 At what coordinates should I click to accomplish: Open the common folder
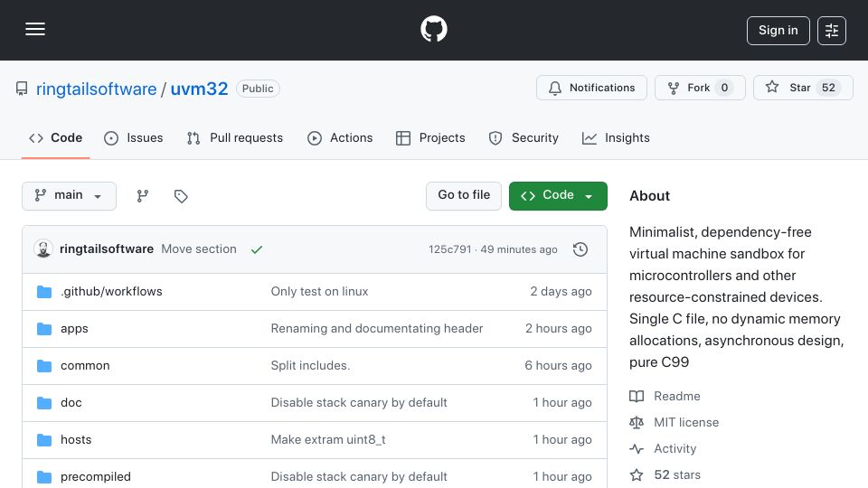[x=85, y=366]
